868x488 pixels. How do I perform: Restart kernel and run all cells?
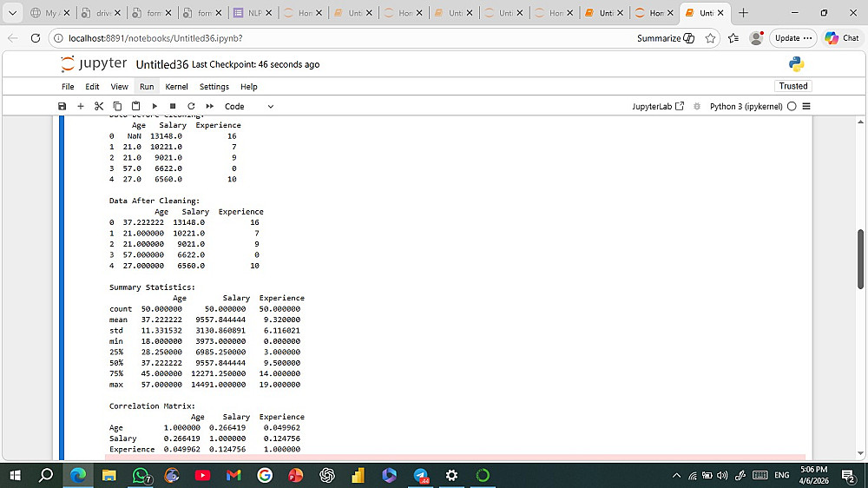pos(210,106)
